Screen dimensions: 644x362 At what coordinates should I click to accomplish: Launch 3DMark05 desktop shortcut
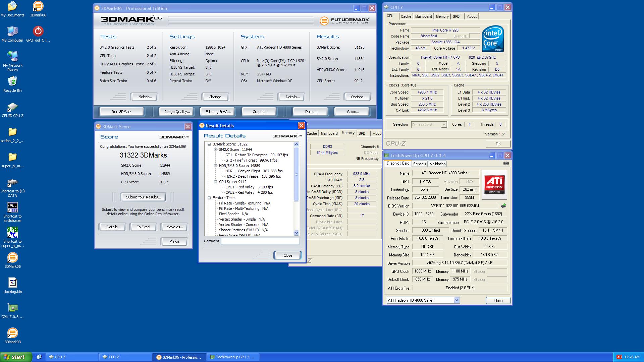[x=12, y=260]
